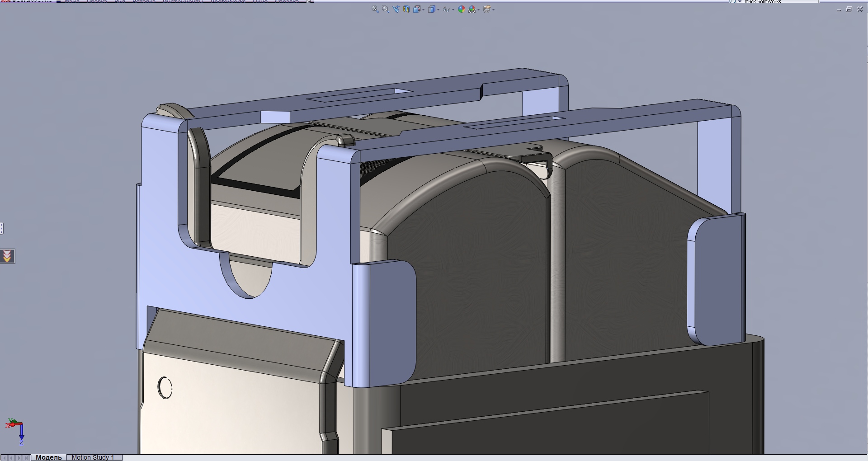Click the View Orientation cube icon
This screenshot has height=461, width=868.
417,9
